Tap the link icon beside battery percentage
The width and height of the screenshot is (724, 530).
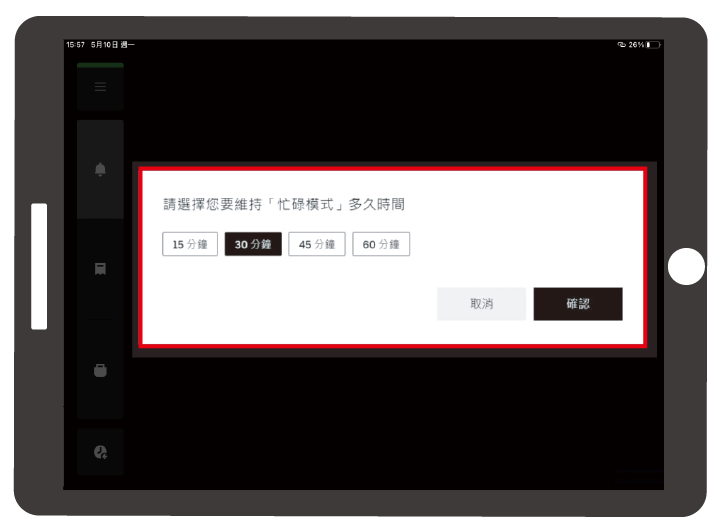622,45
